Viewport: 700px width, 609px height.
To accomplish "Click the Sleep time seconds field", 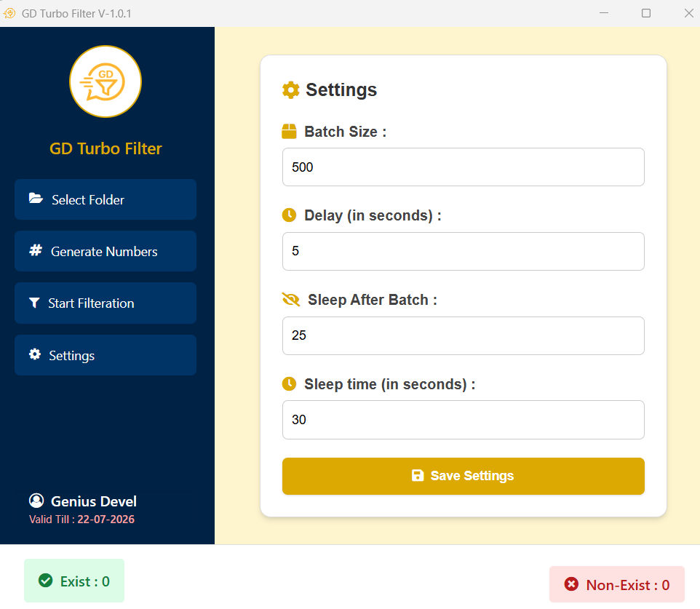I will [463, 420].
